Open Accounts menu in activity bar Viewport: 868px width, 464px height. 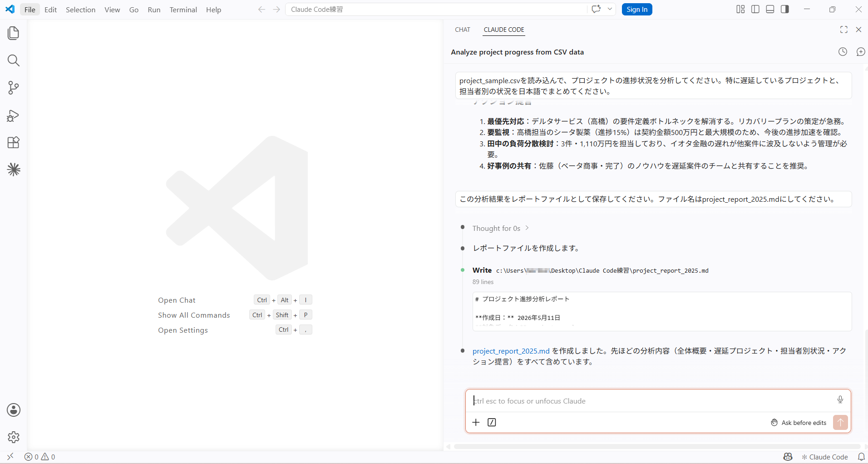coord(14,410)
